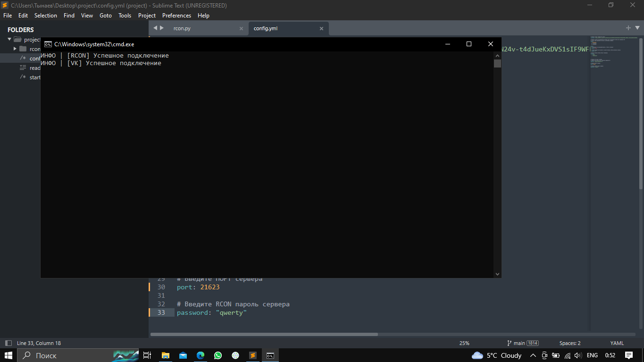Click the cmd.exe window vertical scrollbar thumb
644x362 pixels.
[497, 64]
